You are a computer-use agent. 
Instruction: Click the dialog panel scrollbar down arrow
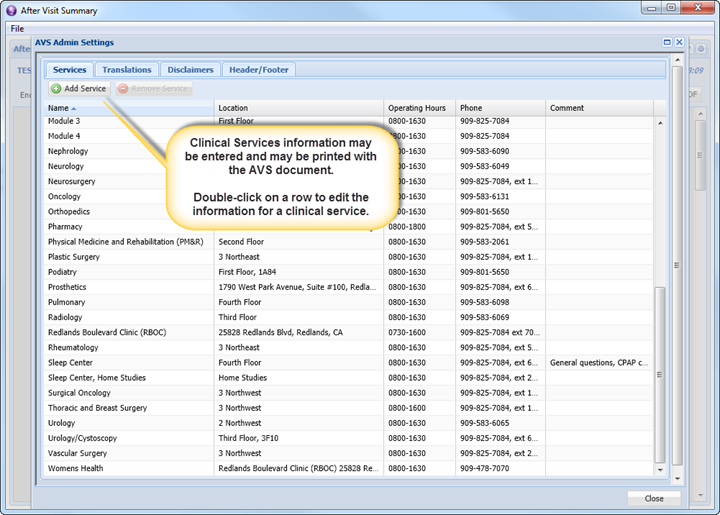tap(677, 479)
